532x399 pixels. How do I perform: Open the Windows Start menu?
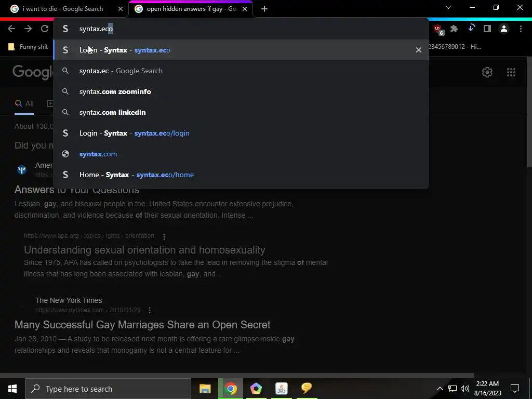[x=12, y=389]
